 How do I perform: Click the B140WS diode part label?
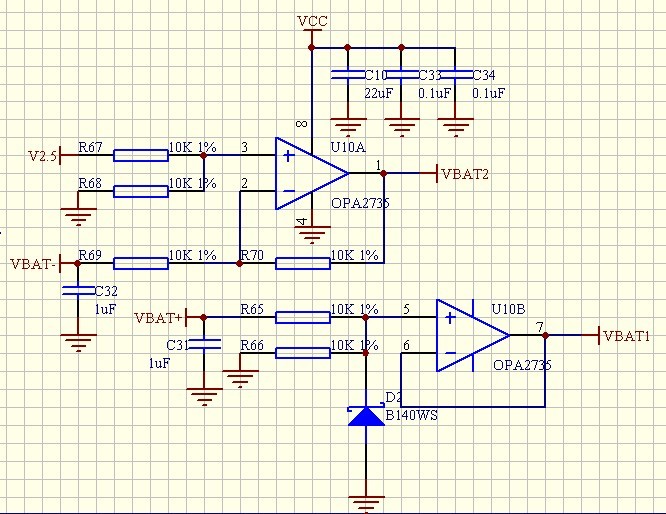point(411,415)
